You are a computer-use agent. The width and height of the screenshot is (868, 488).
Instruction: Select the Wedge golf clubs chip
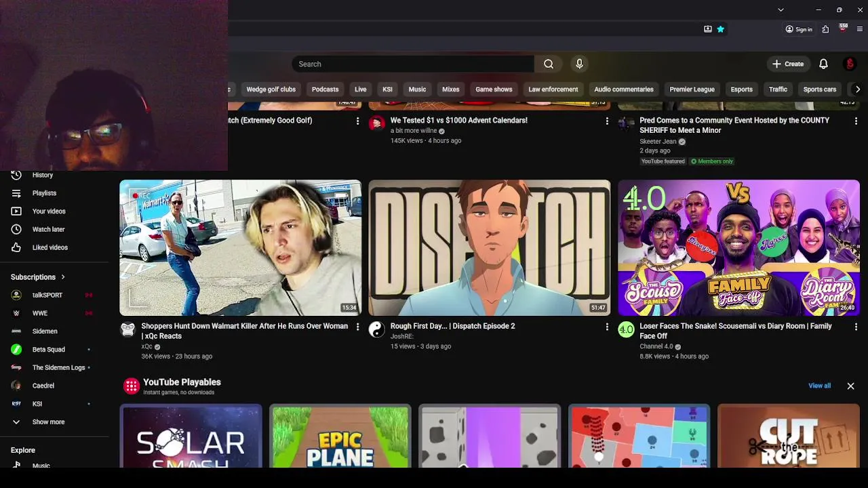tap(271, 89)
